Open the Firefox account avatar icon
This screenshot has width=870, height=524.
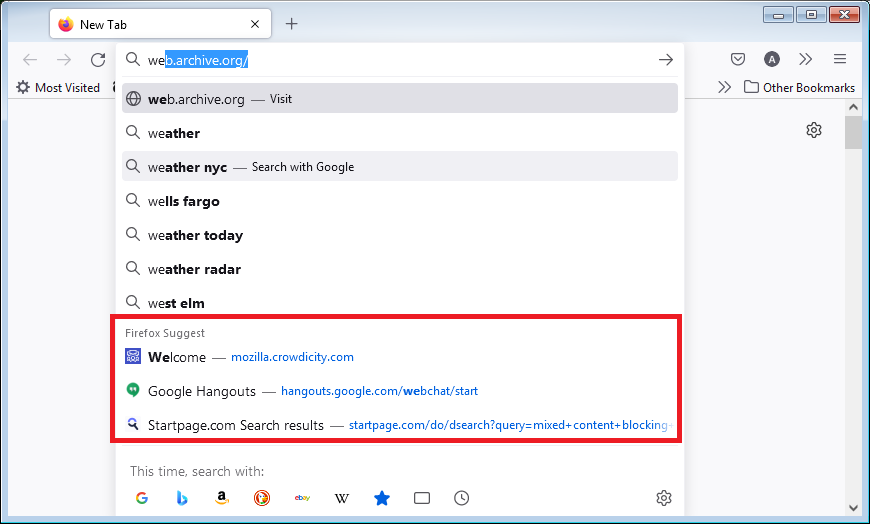tap(772, 59)
